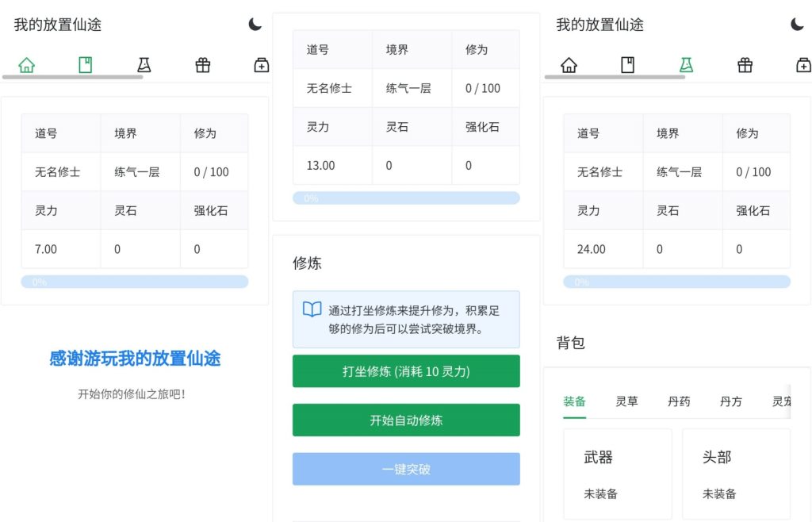812x522 pixels.
Task: Click the home icon on the left panel
Action: tap(26, 65)
